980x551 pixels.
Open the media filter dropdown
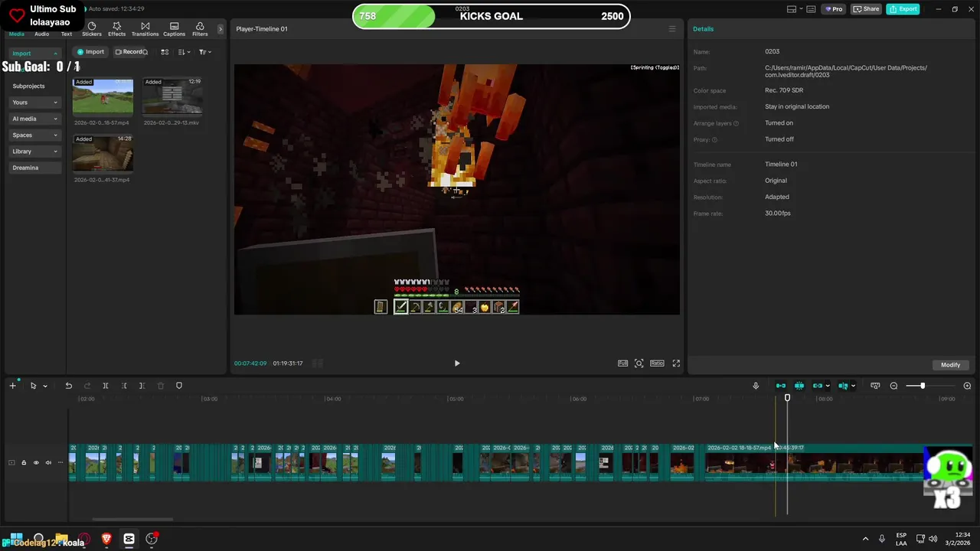(x=204, y=52)
